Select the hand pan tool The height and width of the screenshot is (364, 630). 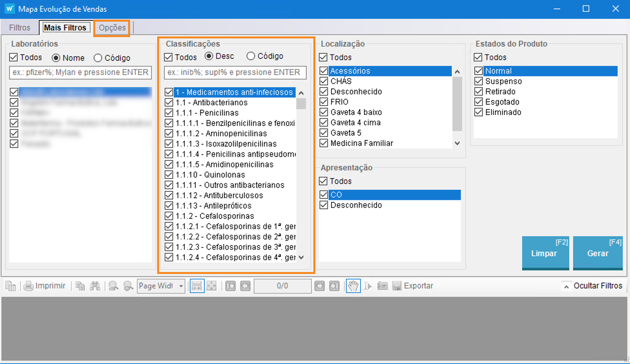353,286
